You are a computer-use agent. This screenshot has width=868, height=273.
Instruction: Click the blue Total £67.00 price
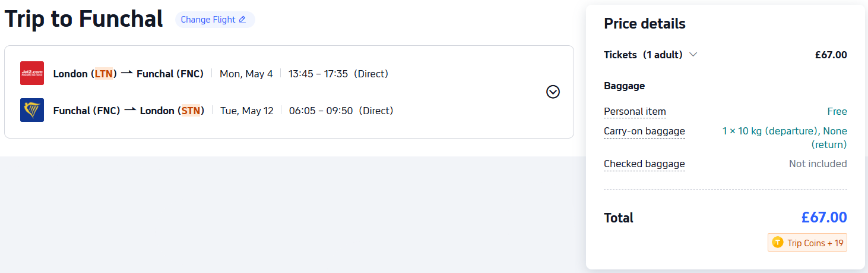pyautogui.click(x=823, y=218)
